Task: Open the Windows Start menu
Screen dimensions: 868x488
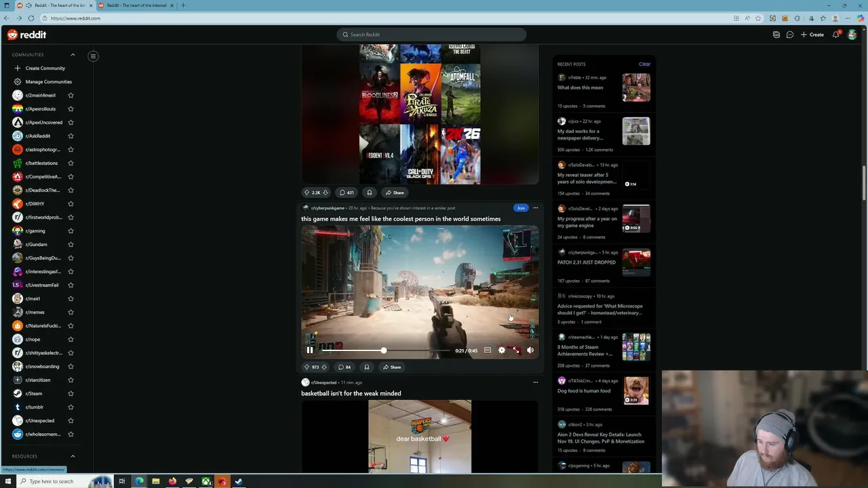Action: [8, 481]
